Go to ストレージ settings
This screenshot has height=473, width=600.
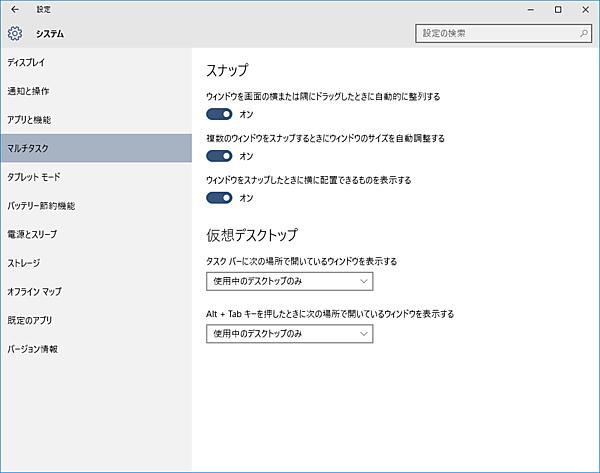point(96,263)
